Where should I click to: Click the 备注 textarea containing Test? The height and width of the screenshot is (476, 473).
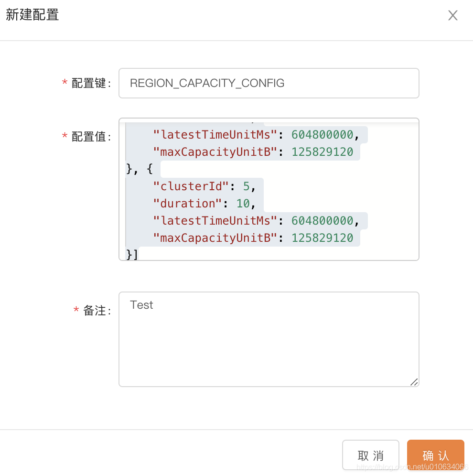click(x=269, y=339)
